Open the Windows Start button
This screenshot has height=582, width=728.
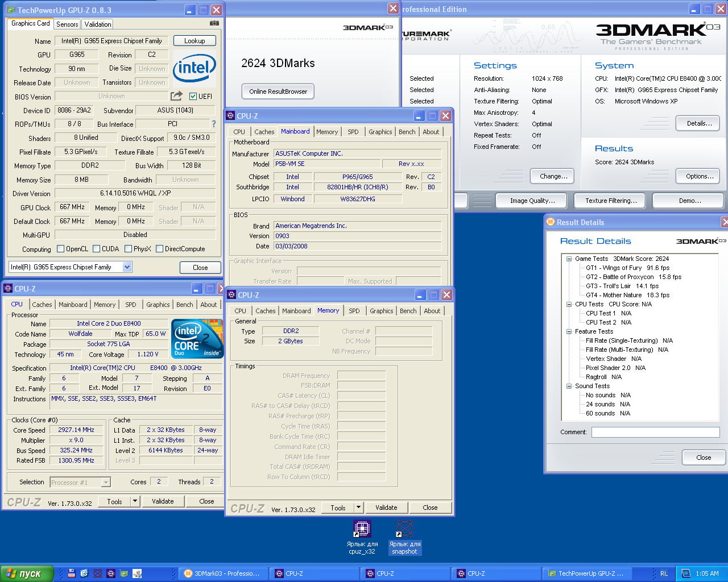click(27, 573)
